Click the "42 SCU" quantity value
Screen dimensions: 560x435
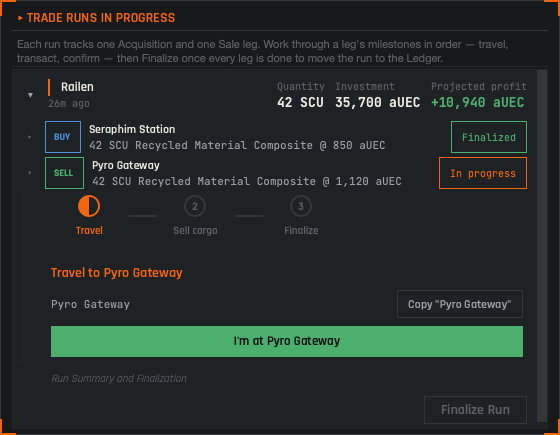(x=300, y=103)
